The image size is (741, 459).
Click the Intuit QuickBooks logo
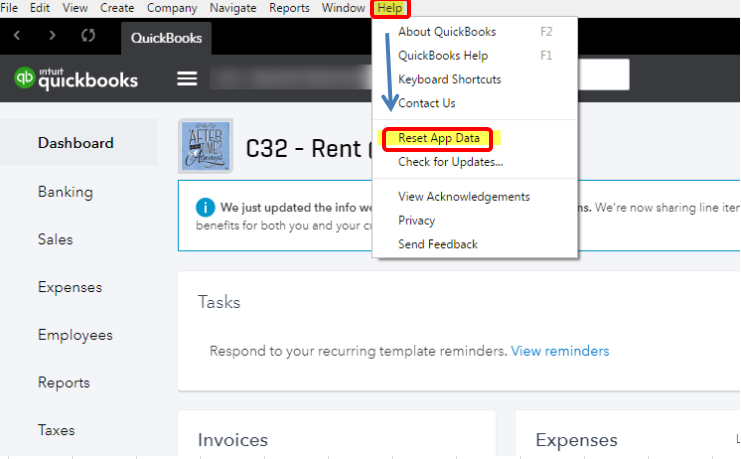76,79
